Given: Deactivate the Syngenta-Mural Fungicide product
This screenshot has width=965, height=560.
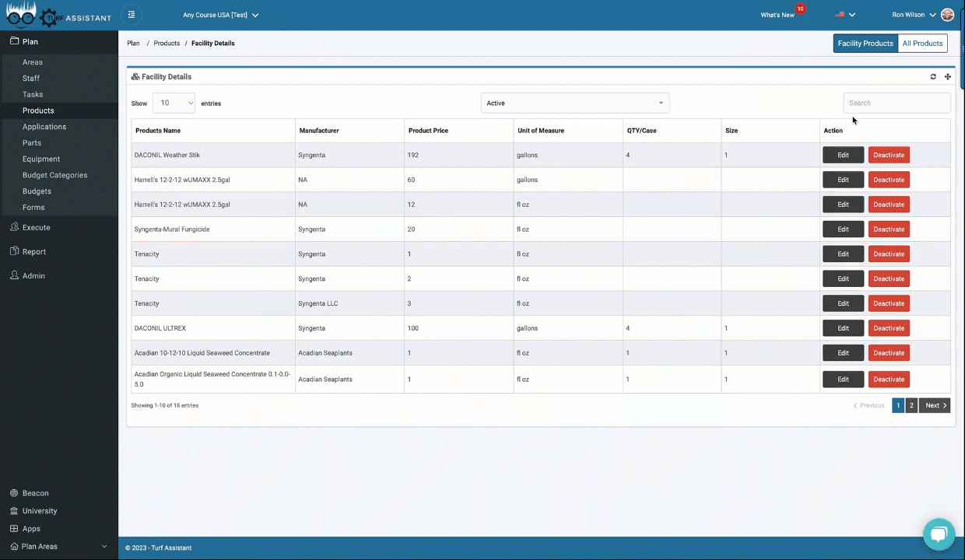Looking at the screenshot, I should click(888, 229).
